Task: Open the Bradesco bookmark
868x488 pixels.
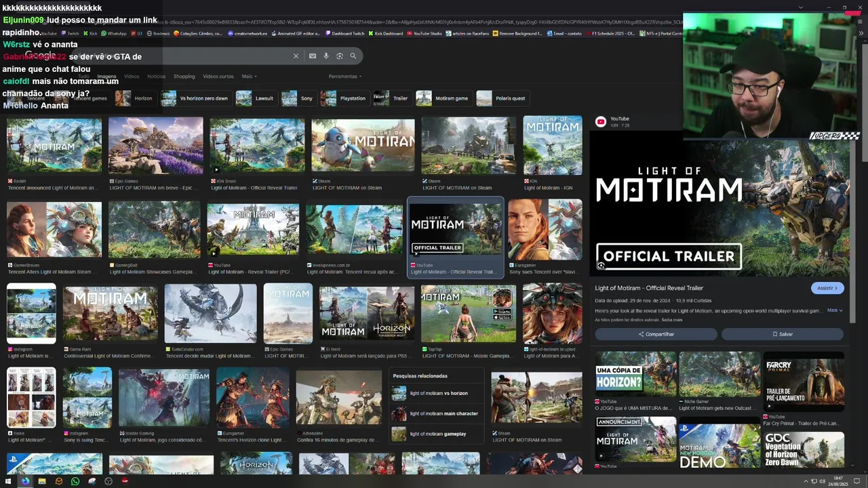Action: (158, 33)
